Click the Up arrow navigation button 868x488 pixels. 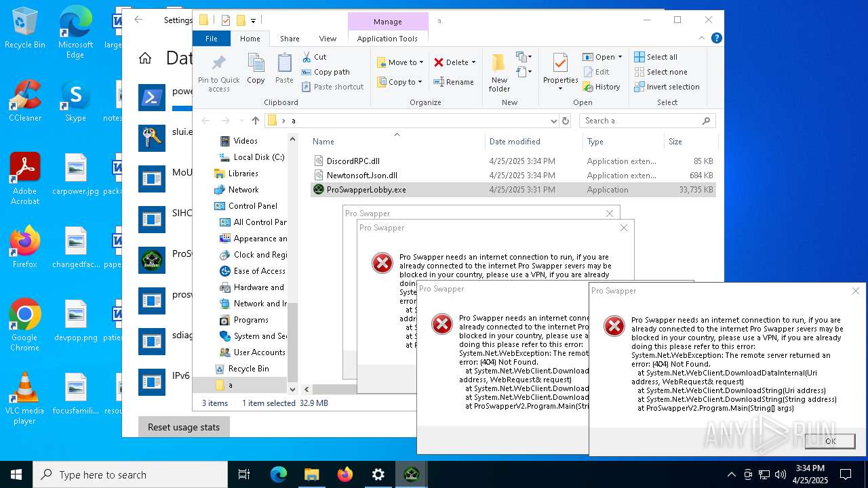pos(255,121)
